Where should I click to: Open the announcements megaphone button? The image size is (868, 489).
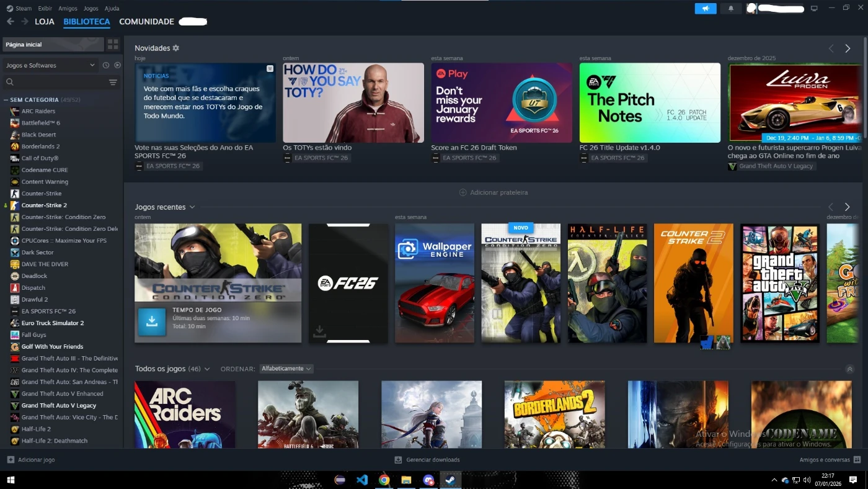click(x=706, y=9)
